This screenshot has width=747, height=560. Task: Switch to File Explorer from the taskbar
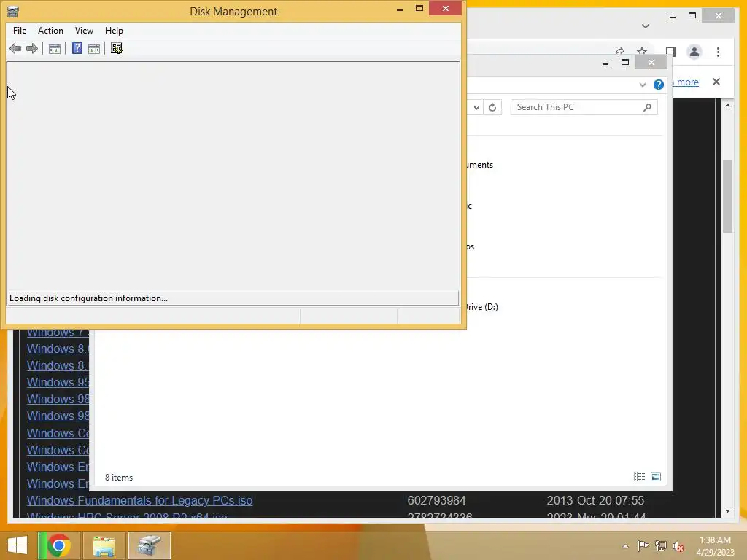pos(104,545)
